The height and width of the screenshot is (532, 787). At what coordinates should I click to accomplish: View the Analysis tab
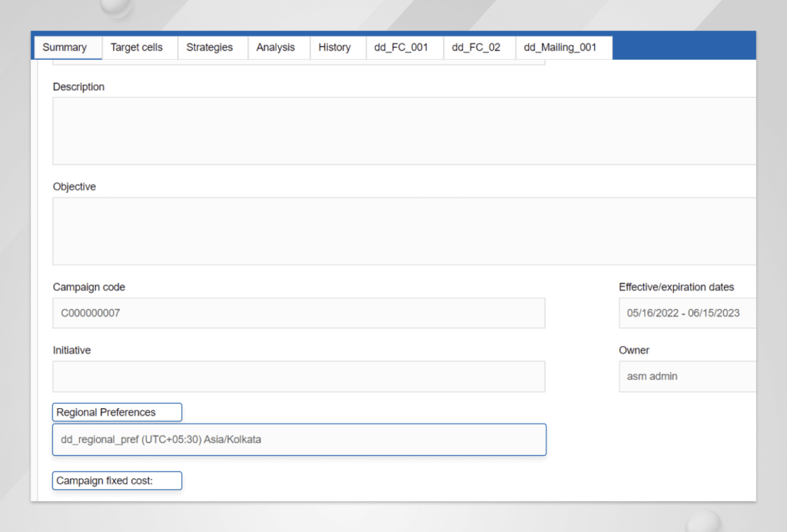tap(275, 47)
